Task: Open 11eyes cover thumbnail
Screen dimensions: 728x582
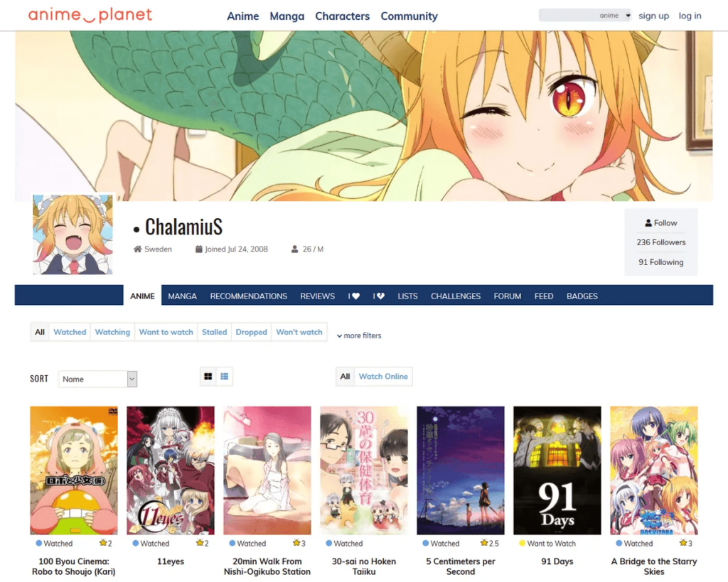Action: coord(171,470)
